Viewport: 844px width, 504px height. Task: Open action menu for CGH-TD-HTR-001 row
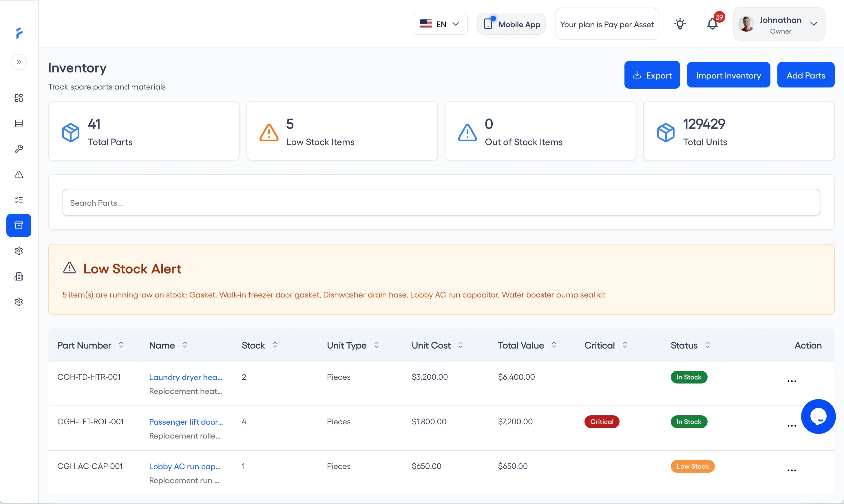[792, 381]
